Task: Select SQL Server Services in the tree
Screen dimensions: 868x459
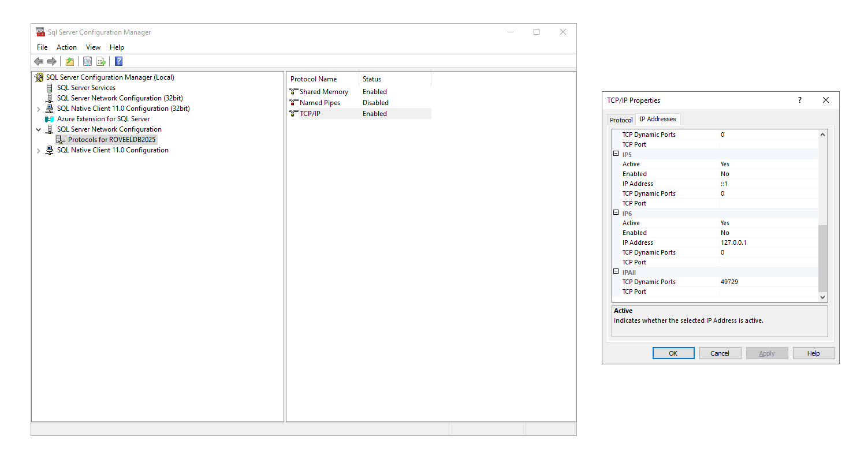Action: 86,88
